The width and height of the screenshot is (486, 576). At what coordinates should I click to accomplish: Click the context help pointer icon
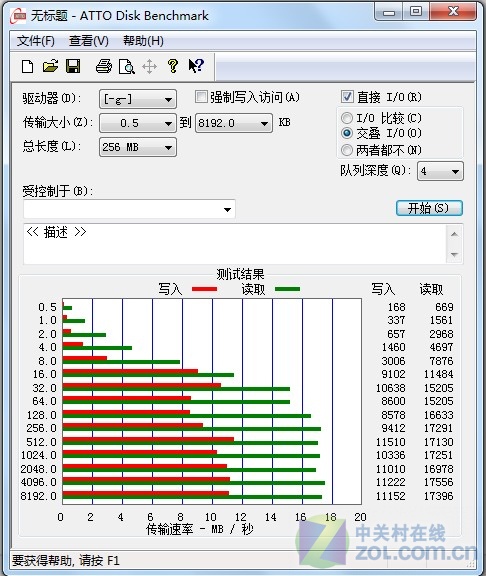pos(196,66)
